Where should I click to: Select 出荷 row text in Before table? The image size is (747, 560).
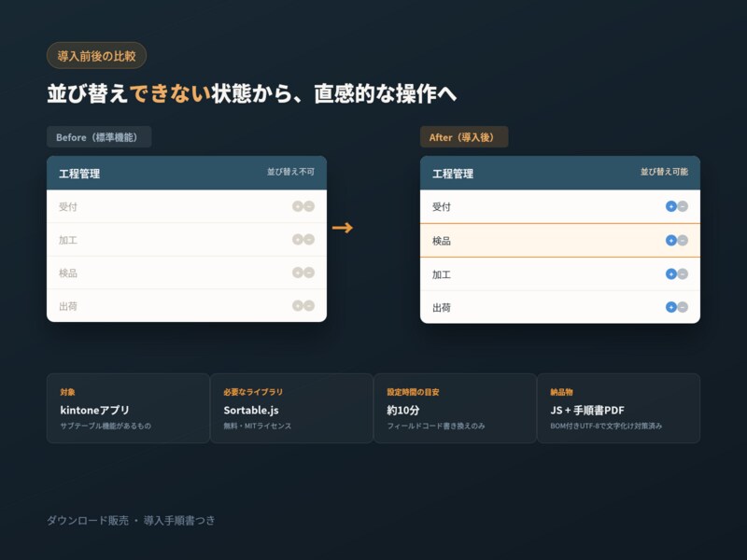tap(68, 306)
